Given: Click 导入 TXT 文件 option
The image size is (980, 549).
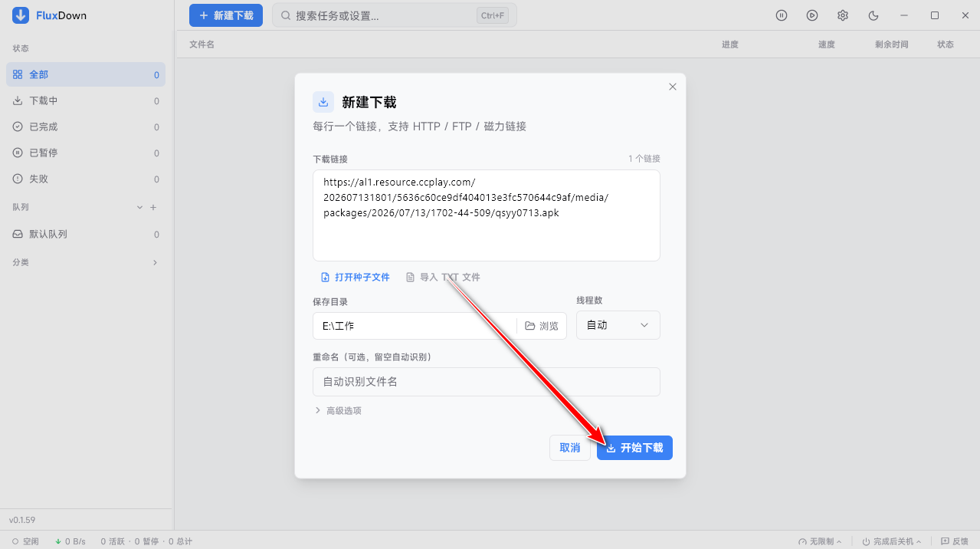Looking at the screenshot, I should tap(443, 277).
